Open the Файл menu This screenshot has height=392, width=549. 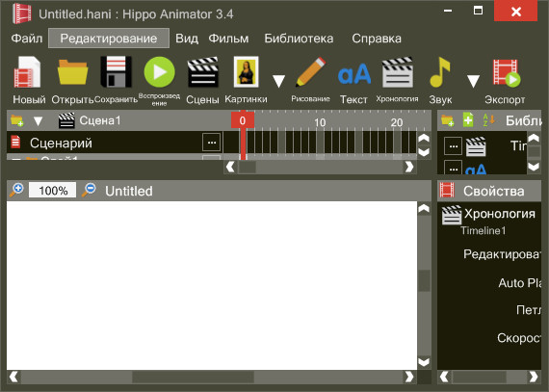point(27,39)
